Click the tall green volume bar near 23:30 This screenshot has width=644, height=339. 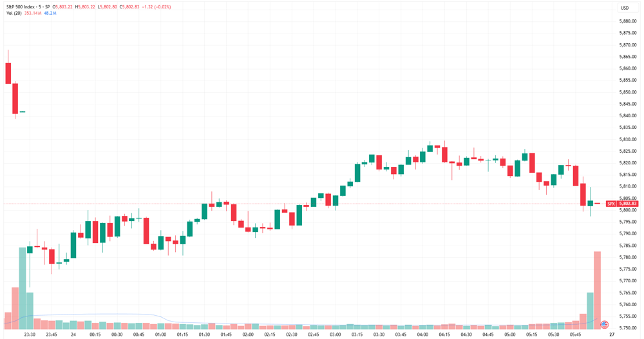23,288
